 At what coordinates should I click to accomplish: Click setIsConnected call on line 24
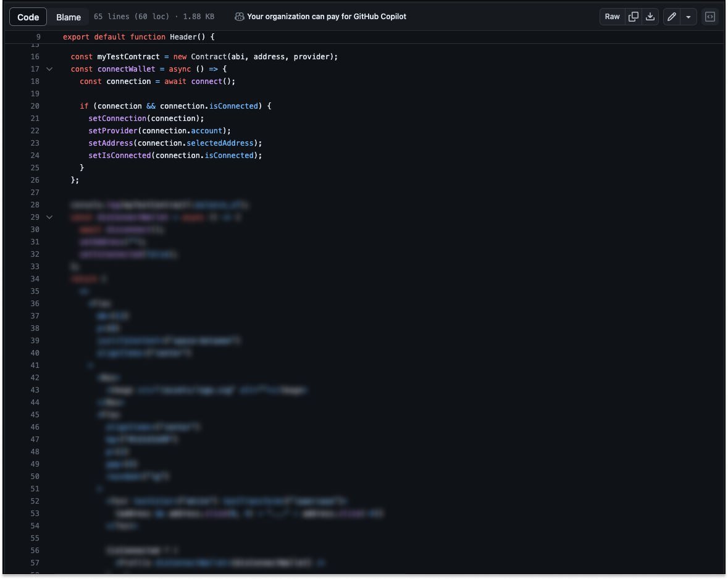tap(175, 155)
